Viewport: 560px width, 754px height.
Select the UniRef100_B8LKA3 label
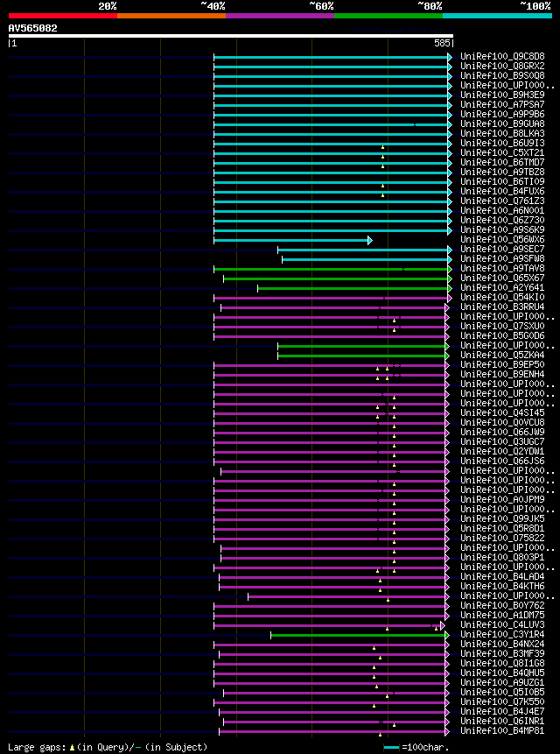[x=502, y=133]
